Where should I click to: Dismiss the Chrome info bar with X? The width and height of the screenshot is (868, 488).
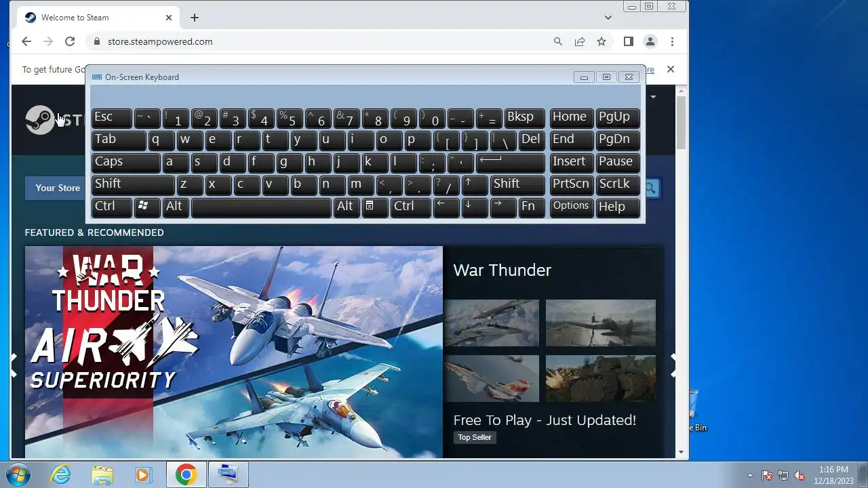click(671, 69)
